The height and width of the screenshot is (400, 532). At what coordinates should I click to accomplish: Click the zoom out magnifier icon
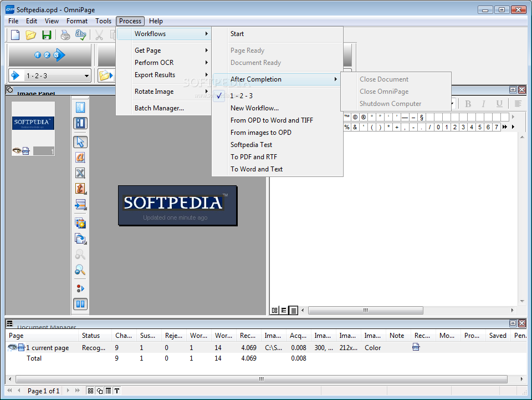(80, 270)
